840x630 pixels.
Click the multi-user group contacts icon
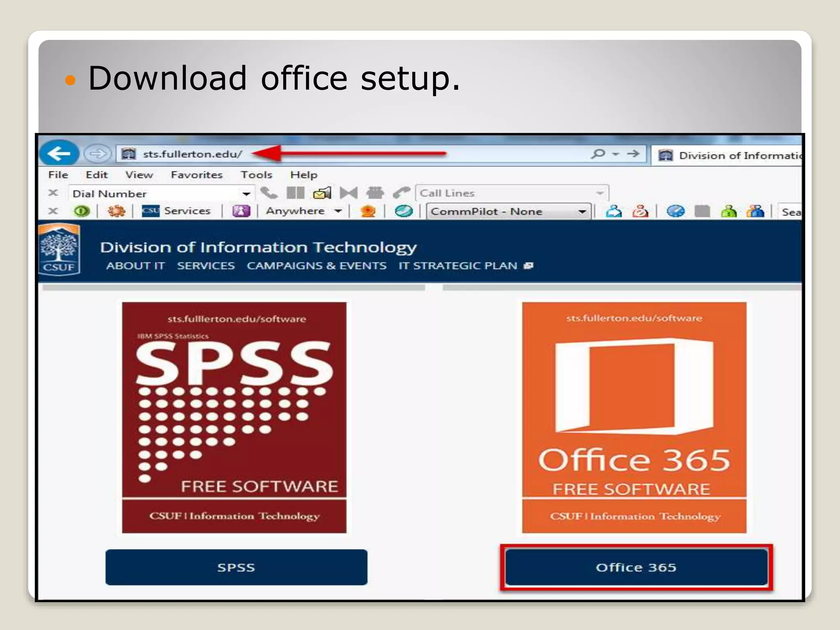[x=755, y=211]
